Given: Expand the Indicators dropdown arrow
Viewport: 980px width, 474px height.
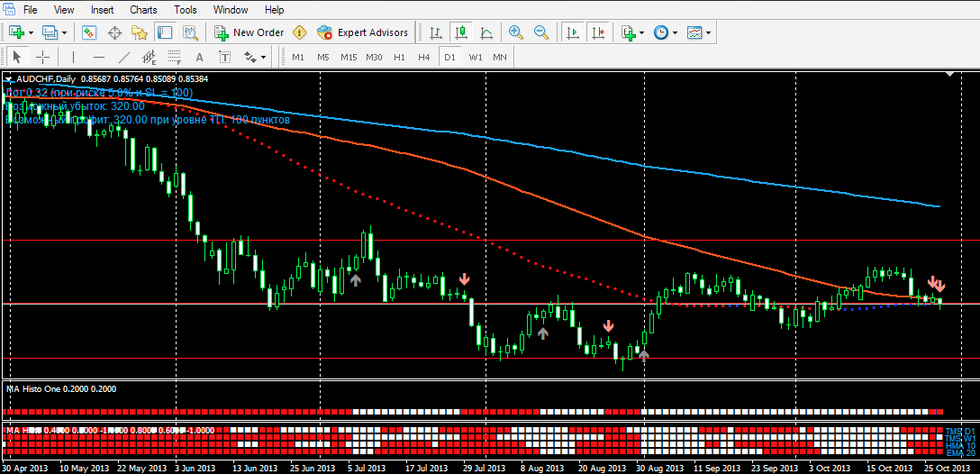Looking at the screenshot, I should [x=642, y=32].
